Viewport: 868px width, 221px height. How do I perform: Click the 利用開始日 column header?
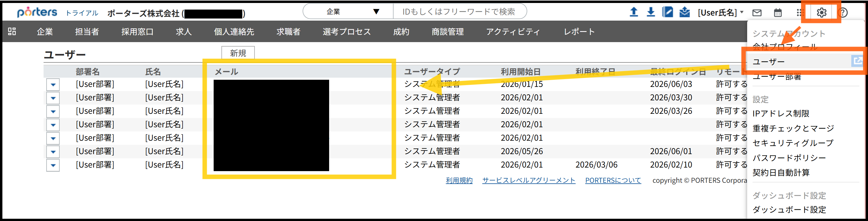[x=521, y=72]
